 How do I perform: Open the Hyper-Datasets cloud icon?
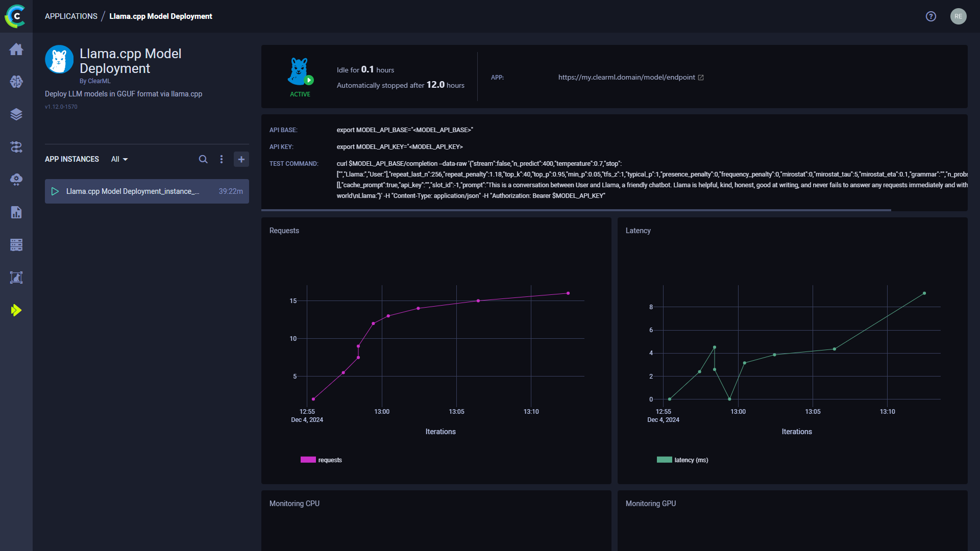pos(16,180)
